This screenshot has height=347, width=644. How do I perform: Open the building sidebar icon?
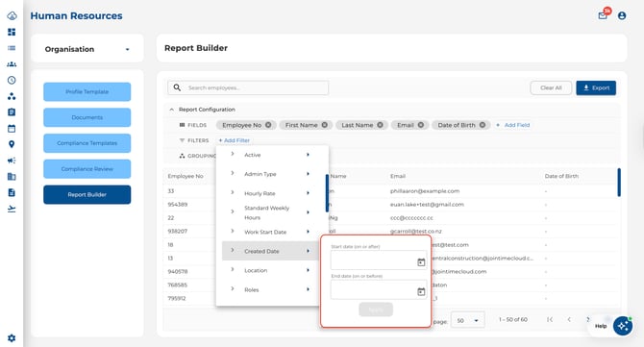[x=12, y=177]
